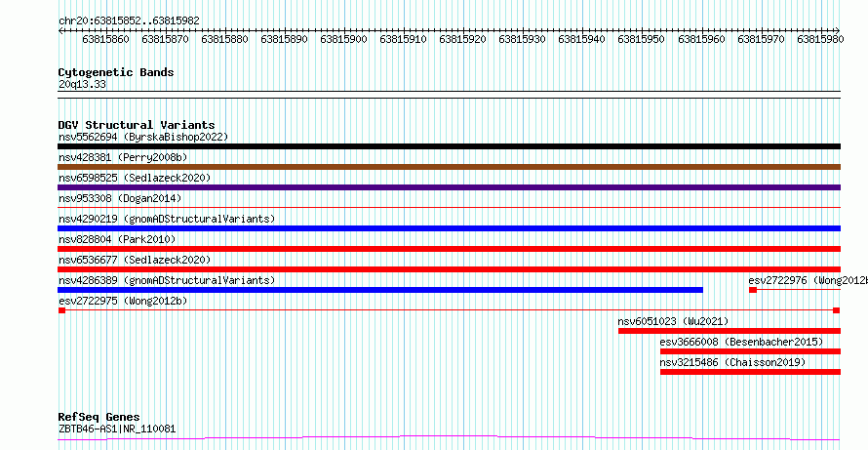Click the nsv953308 (Dogan2014) label
868x450 pixels.
pos(120,198)
